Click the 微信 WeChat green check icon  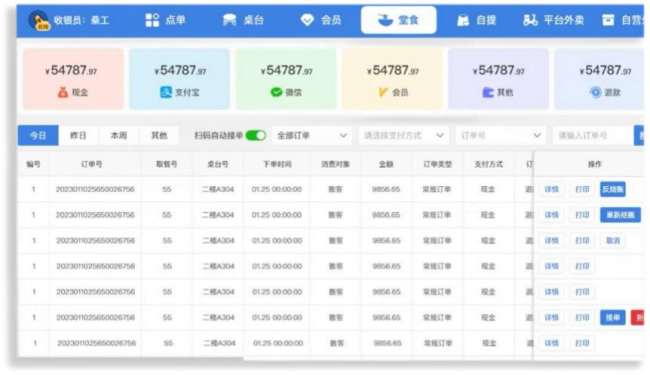[x=276, y=92]
